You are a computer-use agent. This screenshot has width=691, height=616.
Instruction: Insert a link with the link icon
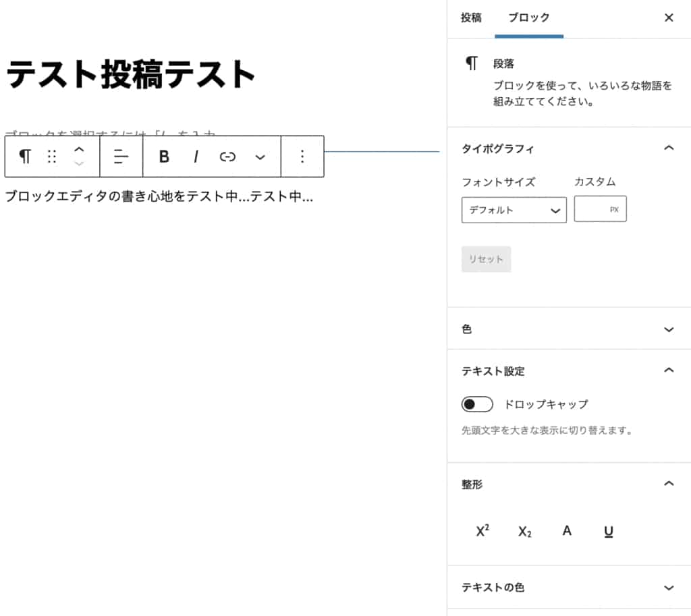[227, 157]
